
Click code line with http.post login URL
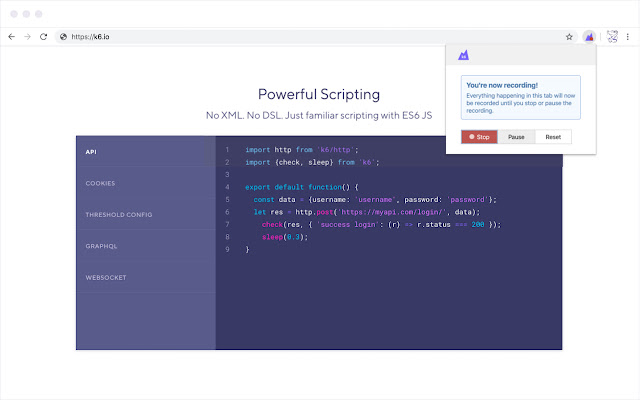tap(367, 212)
